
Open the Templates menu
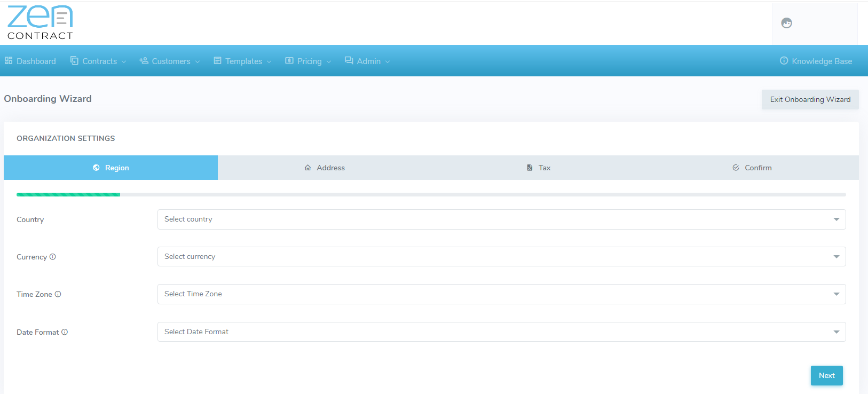coord(242,61)
